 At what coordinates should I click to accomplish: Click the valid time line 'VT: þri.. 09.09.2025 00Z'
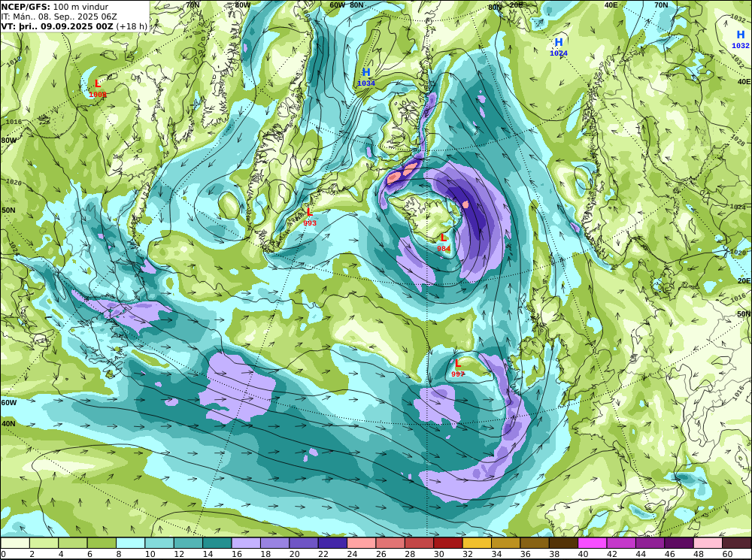(57, 26)
